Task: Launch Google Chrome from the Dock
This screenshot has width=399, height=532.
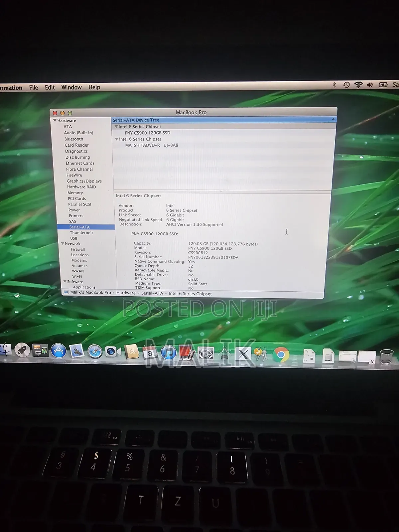Action: point(281,355)
